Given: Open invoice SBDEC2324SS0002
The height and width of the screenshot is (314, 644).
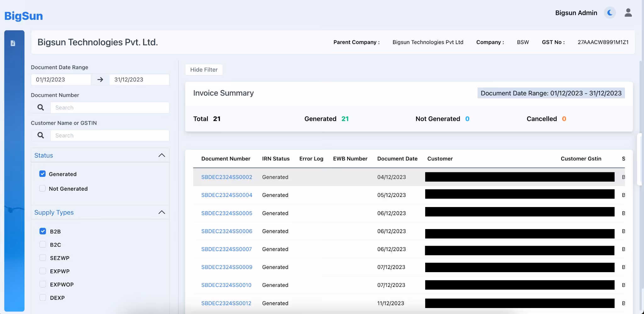Looking at the screenshot, I should pyautogui.click(x=226, y=177).
